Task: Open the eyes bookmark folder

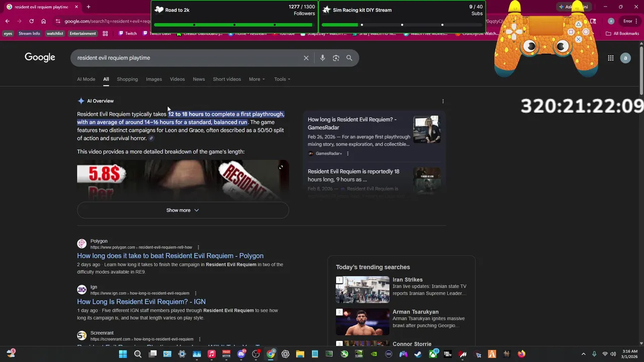Action: click(x=8, y=34)
